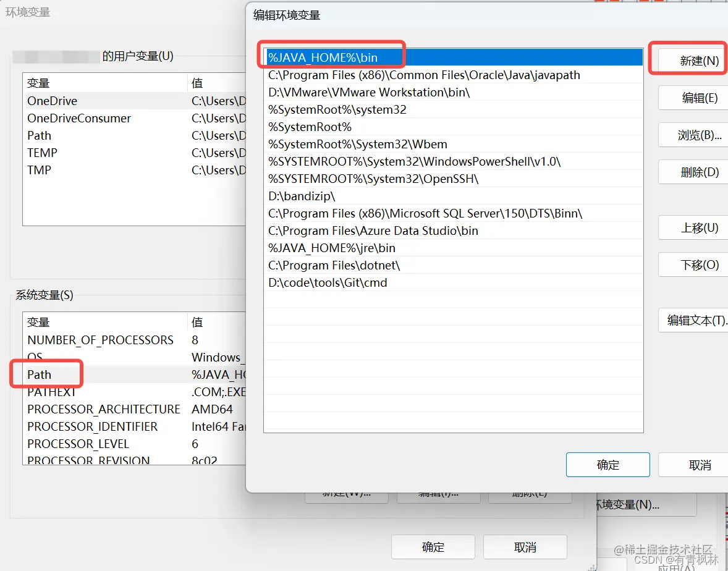The image size is (728, 571).
Task: Confirm with 确定 in the edit dialog
Action: [x=607, y=465]
